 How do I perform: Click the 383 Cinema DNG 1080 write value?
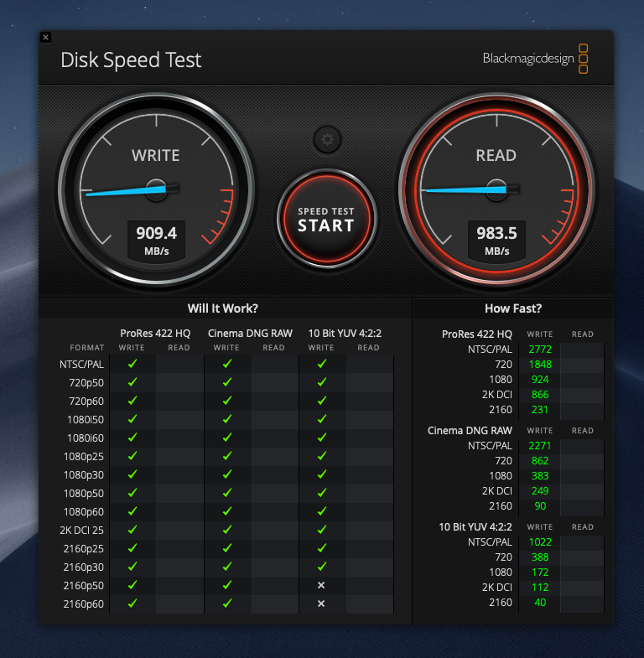click(x=540, y=476)
